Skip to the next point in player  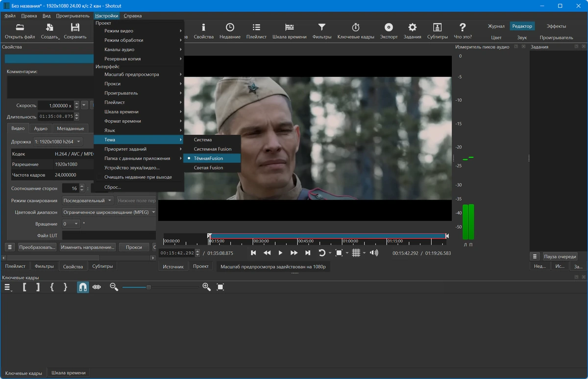point(308,253)
